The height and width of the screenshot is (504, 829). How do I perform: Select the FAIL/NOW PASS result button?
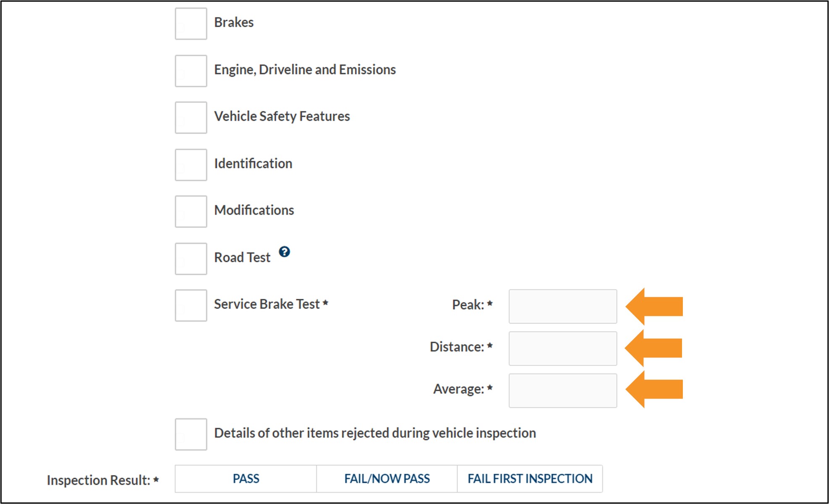point(387,479)
